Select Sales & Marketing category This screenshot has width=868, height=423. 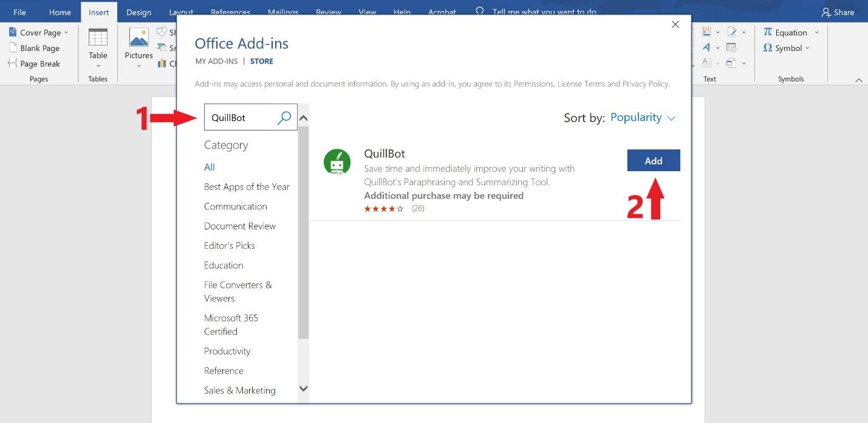click(240, 390)
